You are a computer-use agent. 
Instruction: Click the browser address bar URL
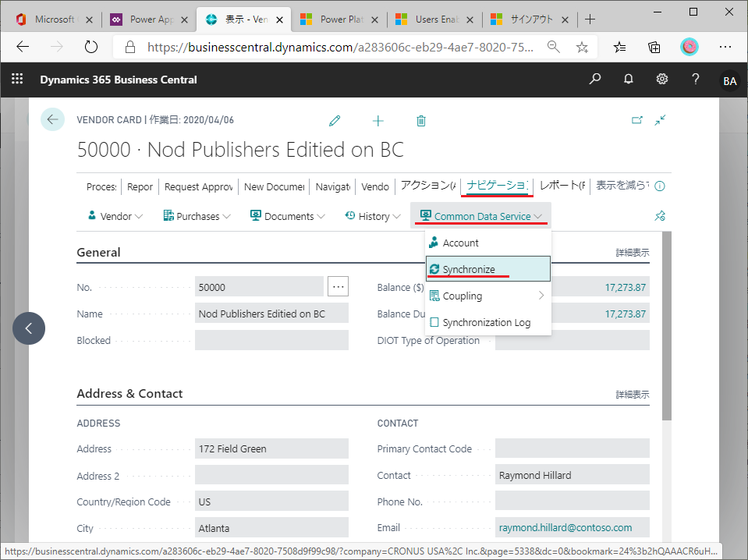pos(339,47)
